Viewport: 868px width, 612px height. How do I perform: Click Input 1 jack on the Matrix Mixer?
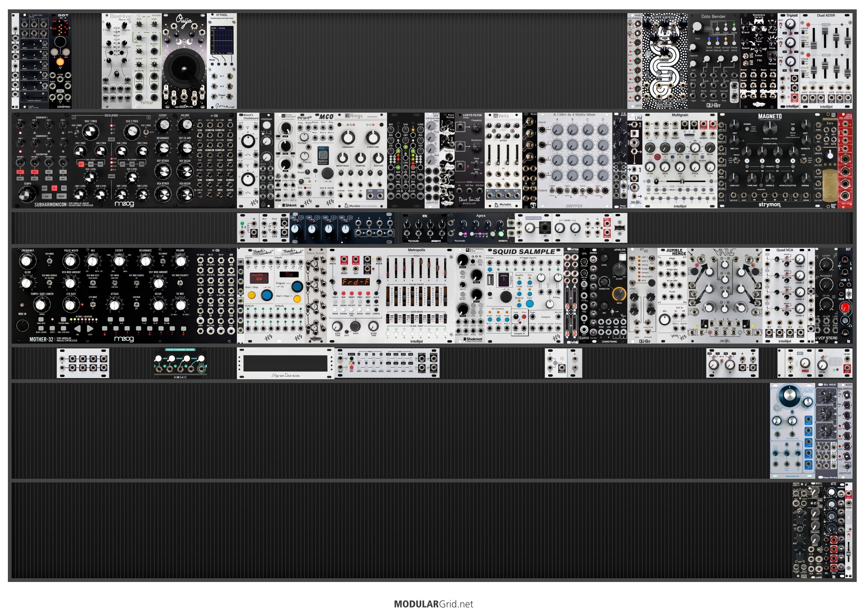(542, 130)
